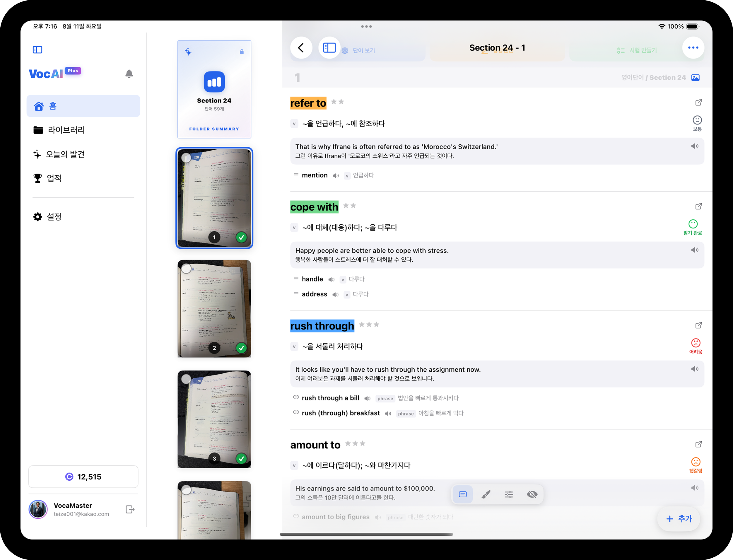Image resolution: width=733 pixels, height=560 pixels.
Task: Open 라이브러리 in sidebar
Action: [83, 130]
